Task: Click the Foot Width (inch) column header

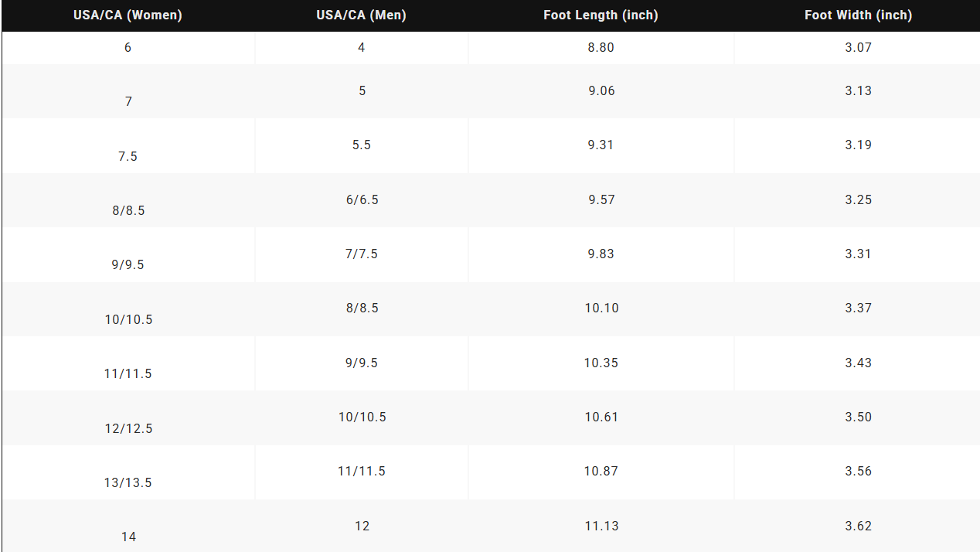Action: pos(858,15)
